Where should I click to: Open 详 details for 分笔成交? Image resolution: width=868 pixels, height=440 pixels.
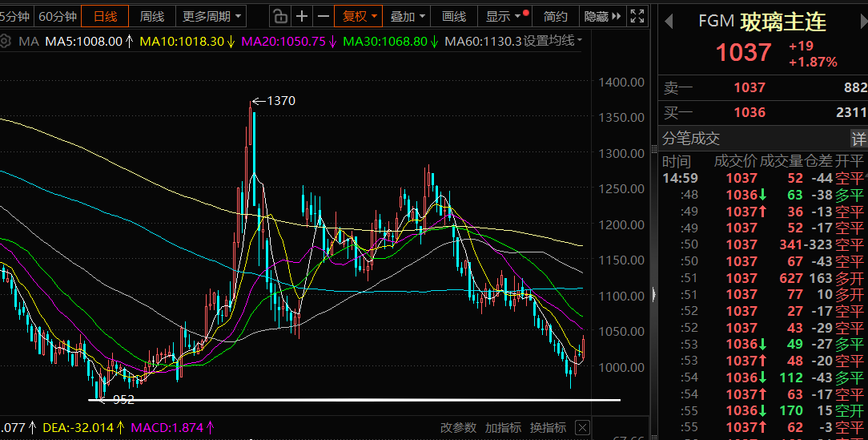[858, 138]
